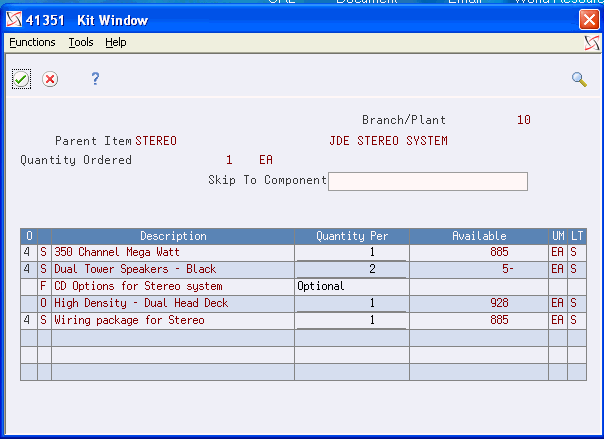
Task: Click the red X cancel icon
Action: click(x=50, y=79)
